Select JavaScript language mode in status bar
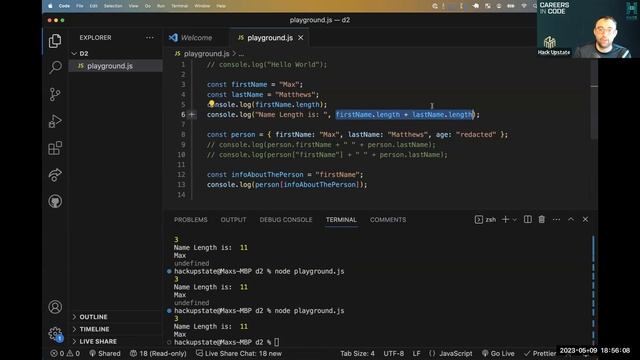This screenshot has height=360, width=640. pos(451,353)
